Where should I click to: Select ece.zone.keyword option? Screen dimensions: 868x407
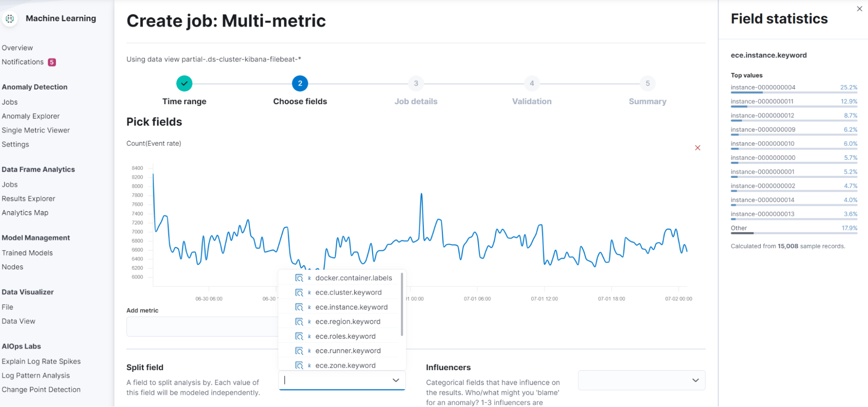345,365
